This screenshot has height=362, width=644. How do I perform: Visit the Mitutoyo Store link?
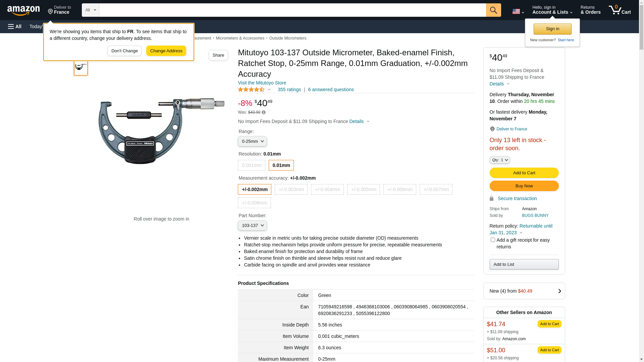click(262, 83)
